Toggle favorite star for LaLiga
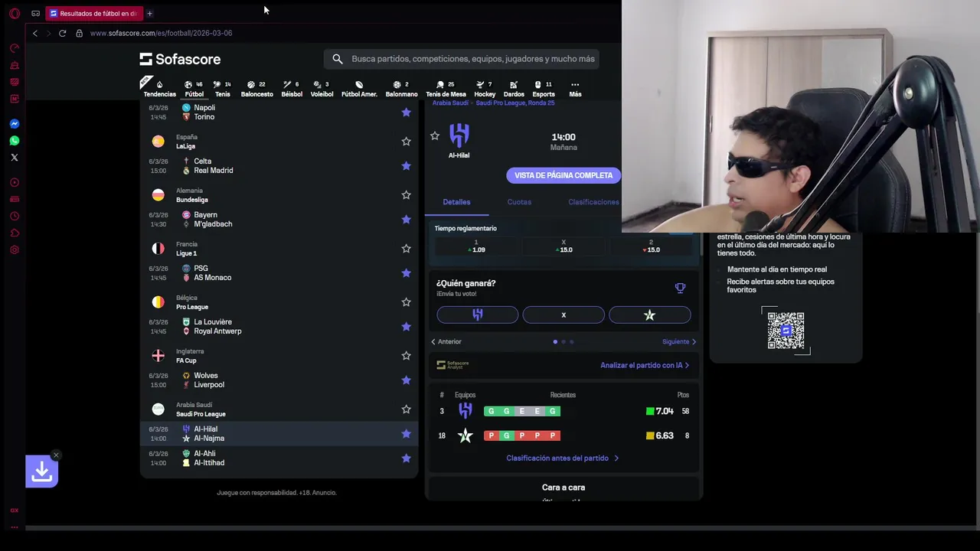Image resolution: width=980 pixels, height=551 pixels. (x=407, y=141)
